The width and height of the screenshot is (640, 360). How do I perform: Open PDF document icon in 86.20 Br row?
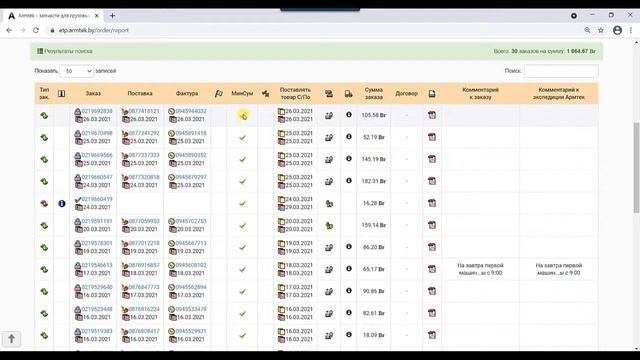pos(432,247)
